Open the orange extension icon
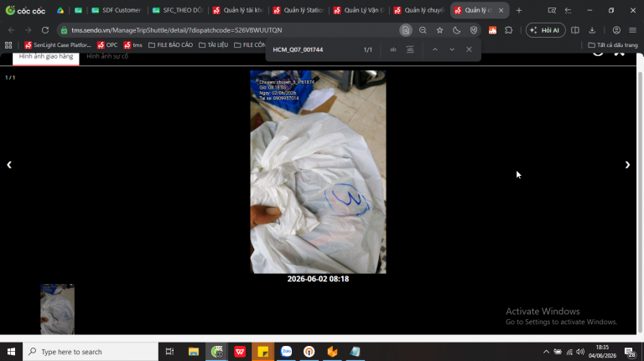Viewport: 644px width, 361px height. 492,30
